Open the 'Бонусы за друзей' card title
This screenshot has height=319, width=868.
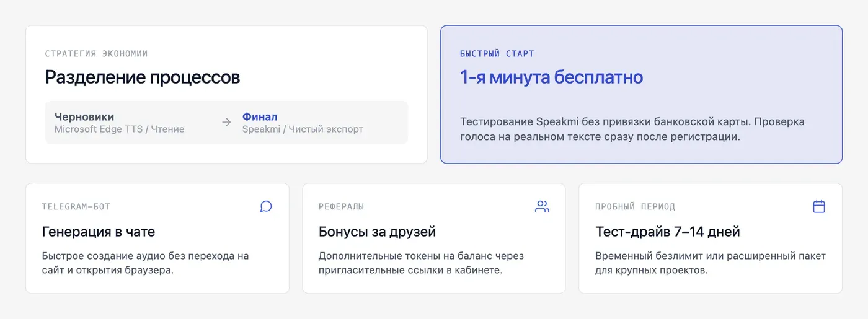(377, 232)
